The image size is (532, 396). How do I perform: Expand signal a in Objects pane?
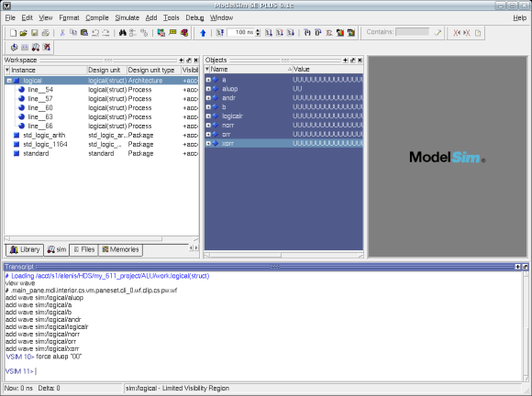(x=208, y=80)
